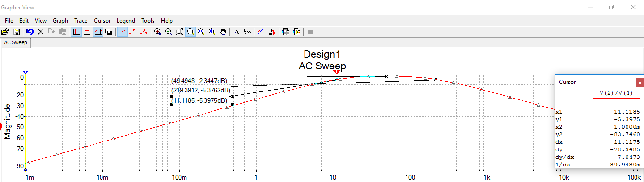Open the File menu
This screenshot has height=182, width=644.
coord(9,21)
